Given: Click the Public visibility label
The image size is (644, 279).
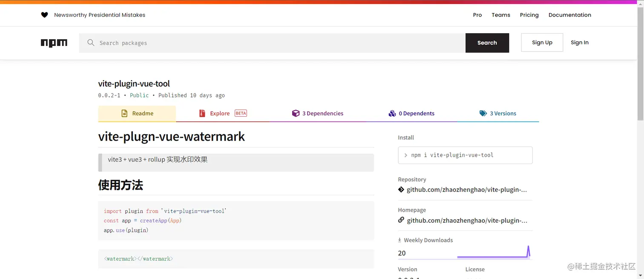Looking at the screenshot, I should (139, 95).
